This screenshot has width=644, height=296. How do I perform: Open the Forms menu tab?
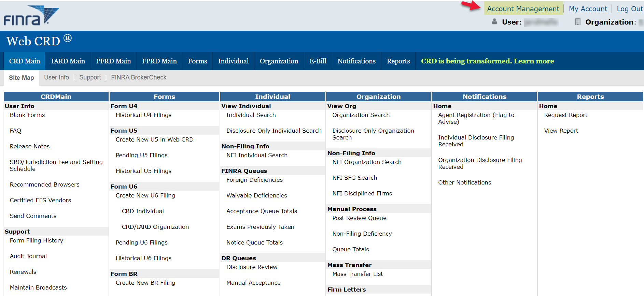tap(197, 61)
